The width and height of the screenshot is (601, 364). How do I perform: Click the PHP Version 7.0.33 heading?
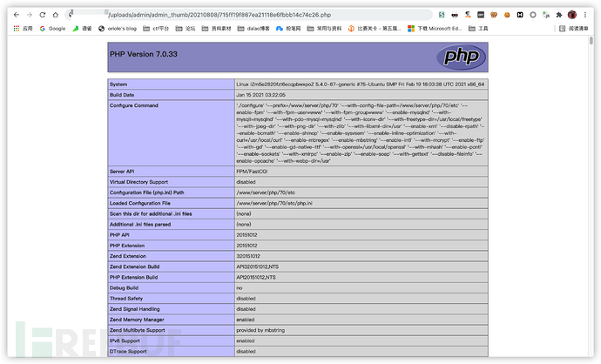[x=144, y=54]
